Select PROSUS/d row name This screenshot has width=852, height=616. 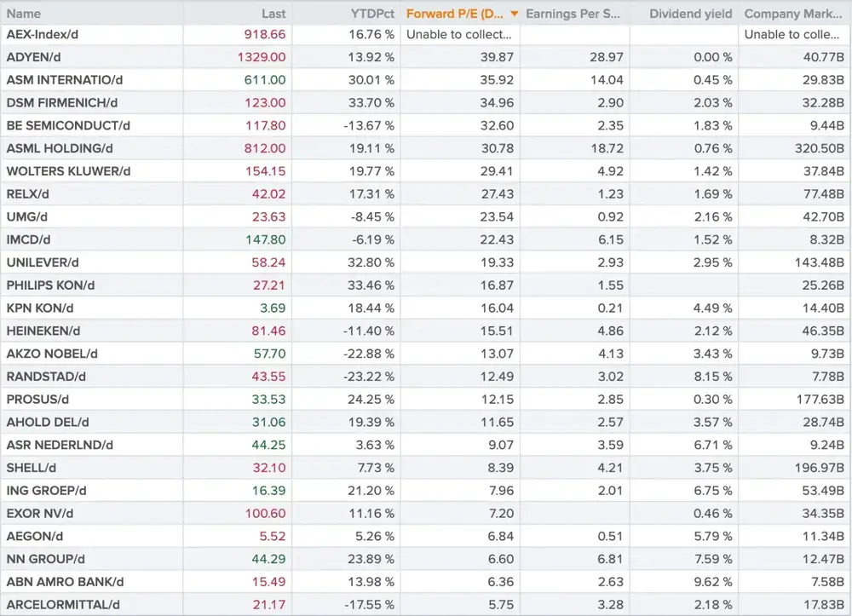click(38, 400)
